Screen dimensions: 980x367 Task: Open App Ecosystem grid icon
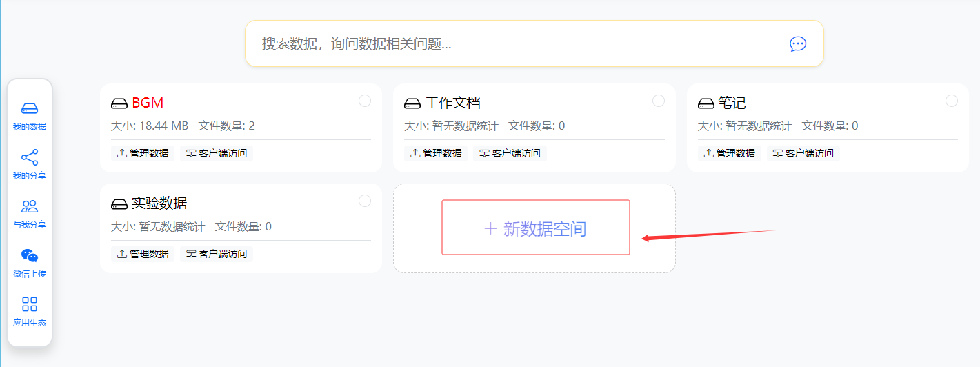point(30,310)
